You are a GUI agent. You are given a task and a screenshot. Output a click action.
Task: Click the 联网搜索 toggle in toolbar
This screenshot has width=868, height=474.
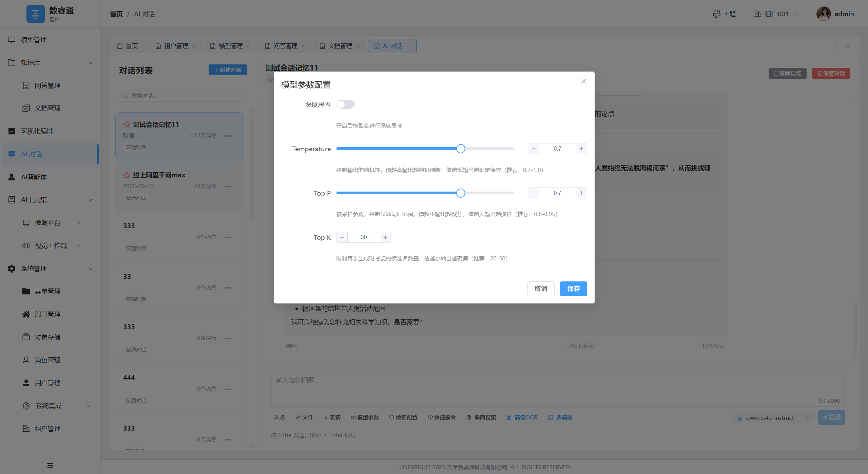coord(481,417)
